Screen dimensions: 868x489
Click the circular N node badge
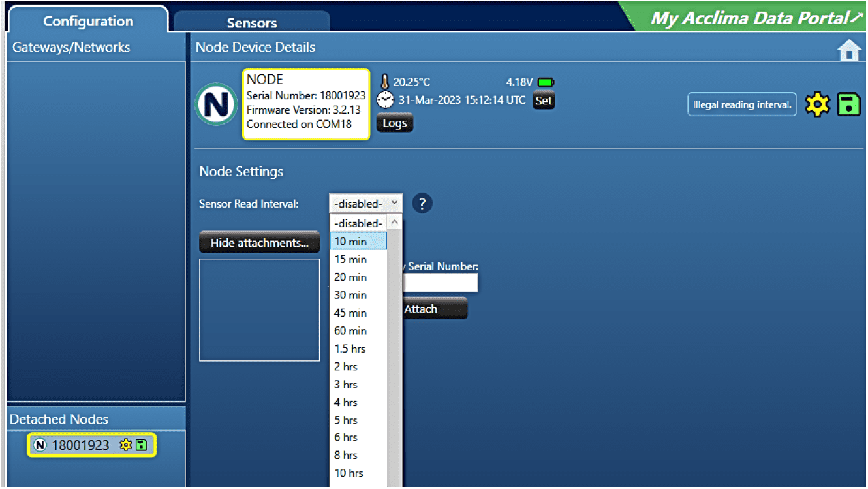point(216,103)
